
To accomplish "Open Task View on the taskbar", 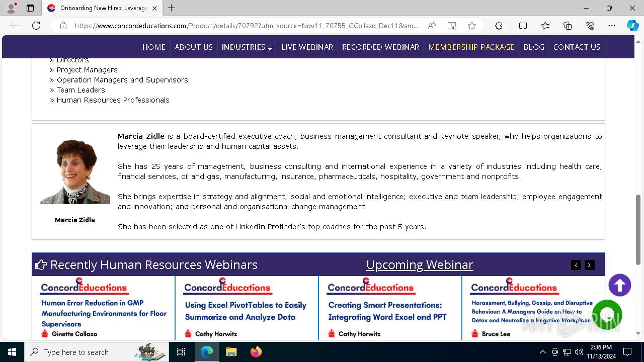I will pyautogui.click(x=181, y=352).
